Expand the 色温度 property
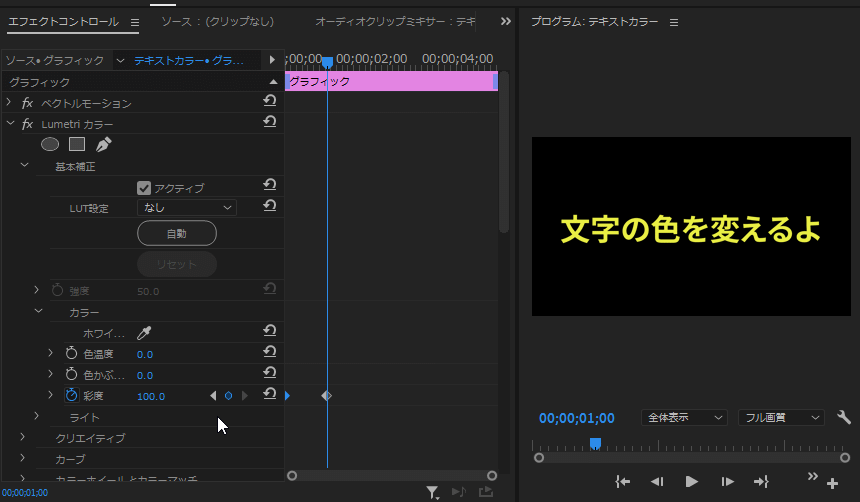Image resolution: width=860 pixels, height=502 pixels. point(50,353)
